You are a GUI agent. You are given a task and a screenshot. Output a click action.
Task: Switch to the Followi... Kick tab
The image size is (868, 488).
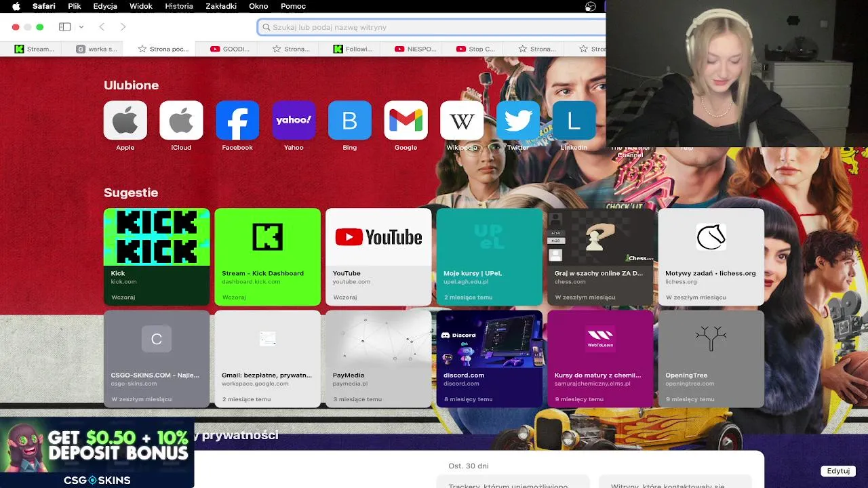tap(353, 49)
